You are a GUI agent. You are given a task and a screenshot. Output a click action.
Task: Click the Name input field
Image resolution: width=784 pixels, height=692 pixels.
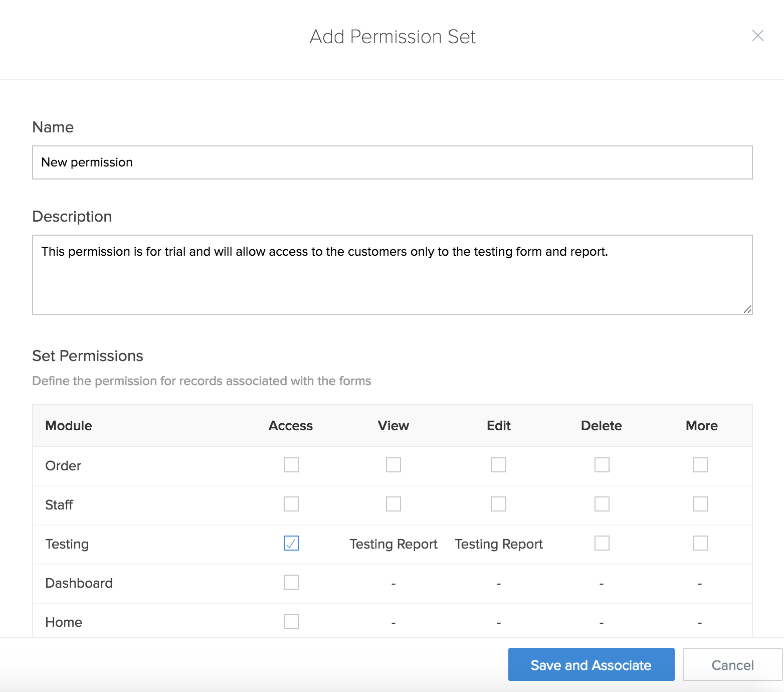(x=392, y=162)
